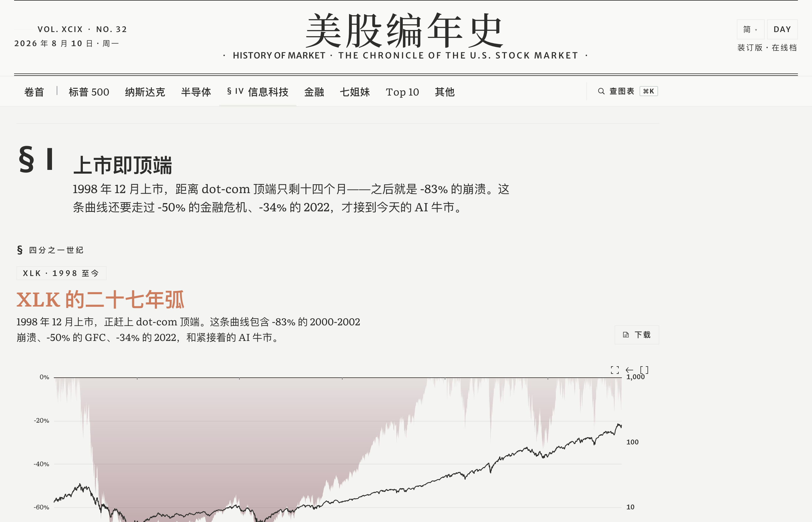Viewport: 812px width, 522px height.
Task: Click the 100 right-axis label
Action: 632,442
